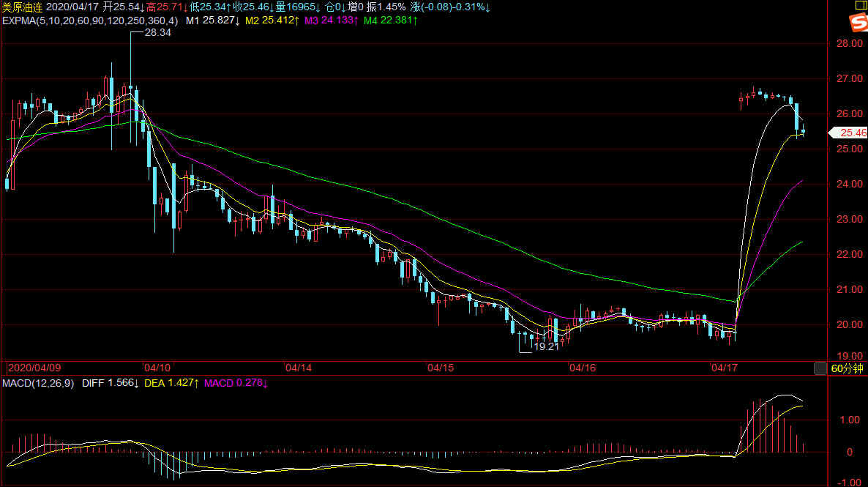Viewport: 868px width, 487px height.
Task: Click the 19.00 price axis label
Action: click(849, 356)
